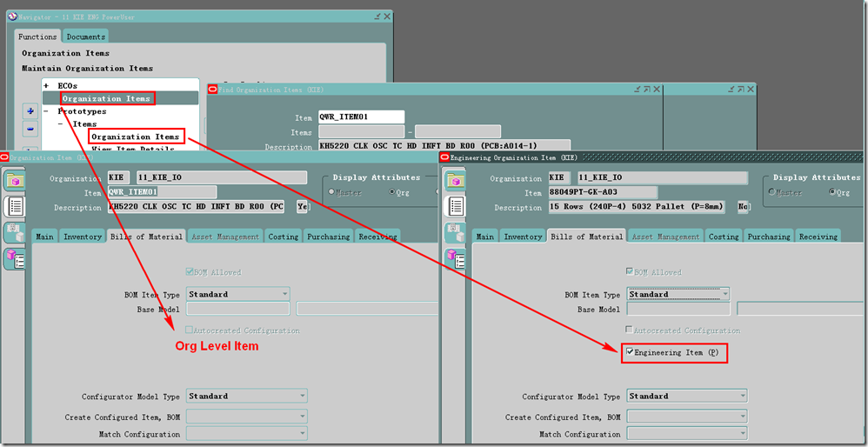Image resolution: width=868 pixels, height=447 pixels.
Task: Select View Item Details in Navigator tree
Action: pyautogui.click(x=133, y=149)
